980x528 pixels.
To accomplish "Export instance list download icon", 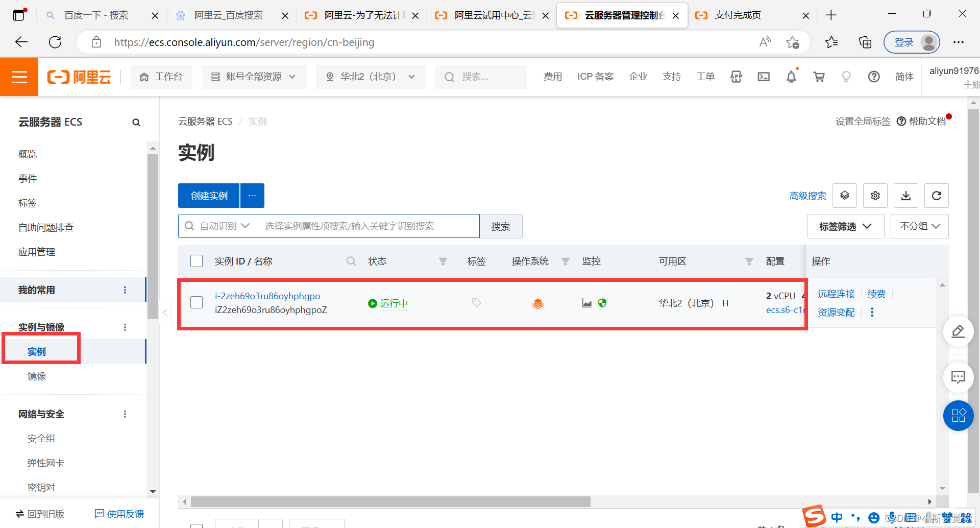I will 906,196.
